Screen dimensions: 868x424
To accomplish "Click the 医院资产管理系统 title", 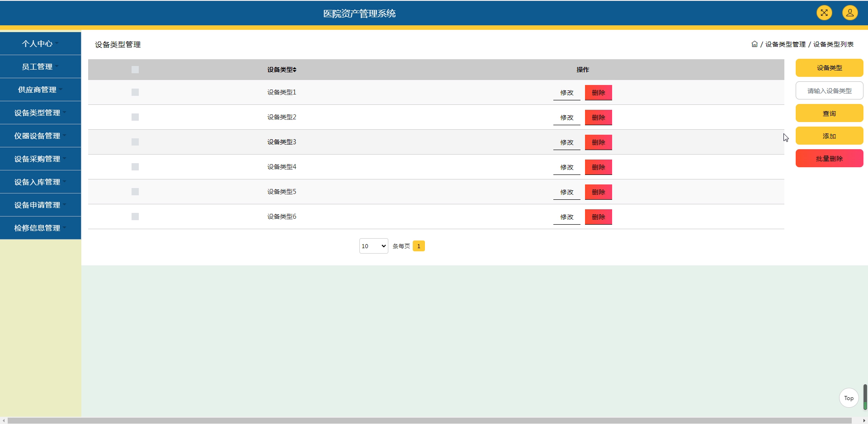I will pos(359,14).
